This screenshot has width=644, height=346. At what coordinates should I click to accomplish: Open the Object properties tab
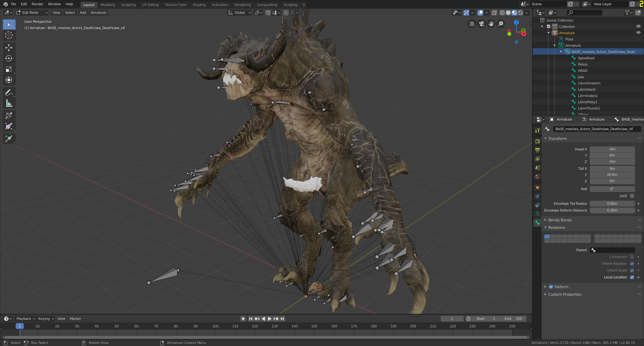pyautogui.click(x=537, y=188)
